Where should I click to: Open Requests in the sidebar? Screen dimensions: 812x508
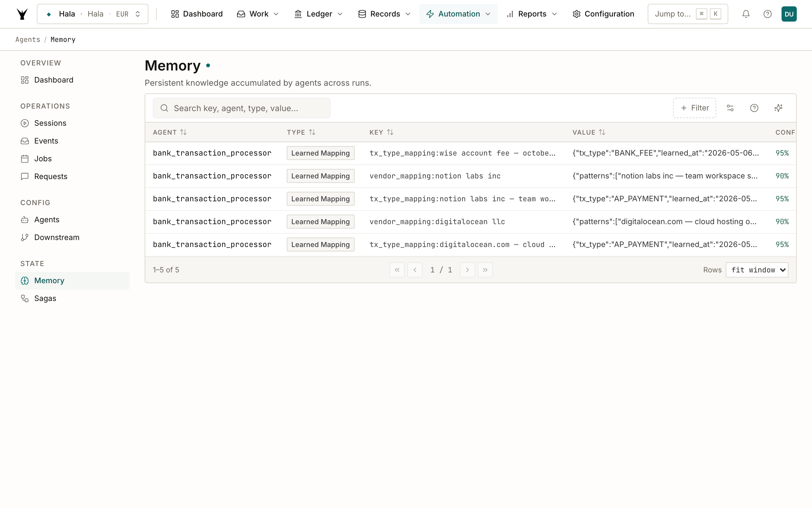pyautogui.click(x=72, y=177)
